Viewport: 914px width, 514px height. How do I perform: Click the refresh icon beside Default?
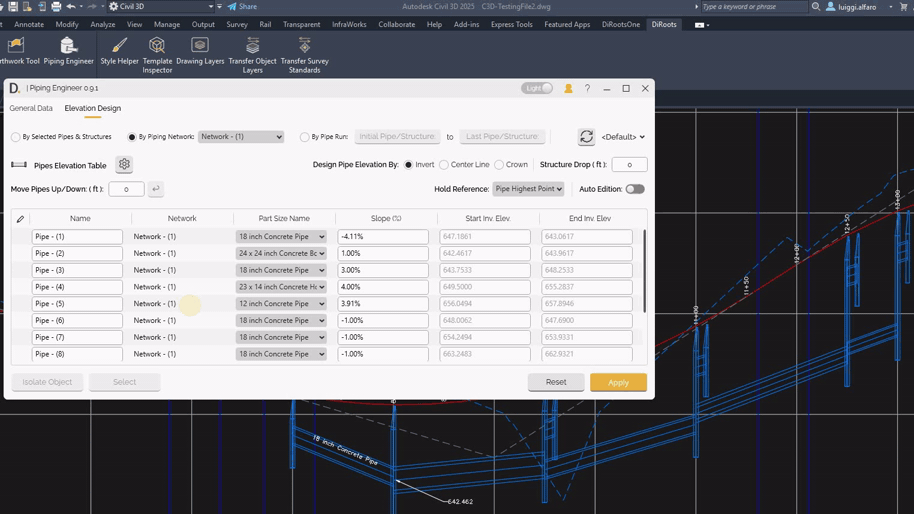(586, 137)
